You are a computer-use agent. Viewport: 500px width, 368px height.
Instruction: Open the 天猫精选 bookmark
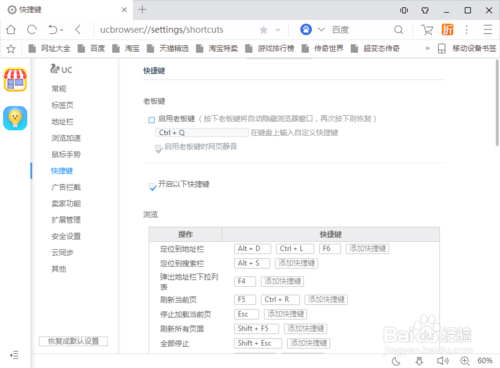point(168,49)
